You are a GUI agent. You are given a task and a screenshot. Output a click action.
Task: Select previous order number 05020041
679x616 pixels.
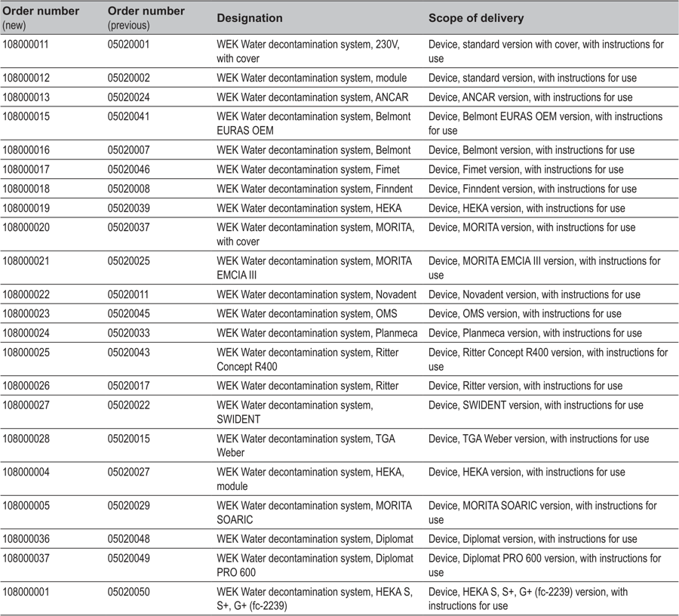pos(128,116)
